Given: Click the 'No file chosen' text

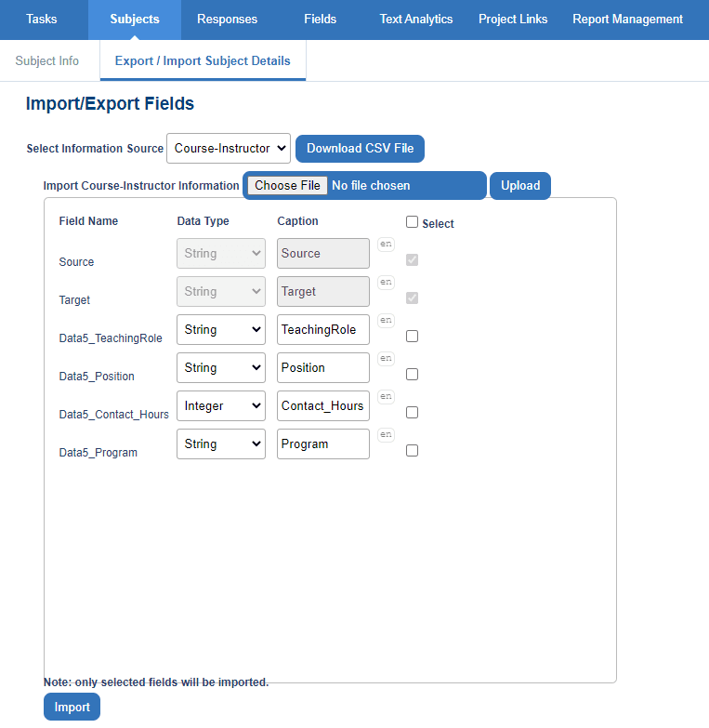Looking at the screenshot, I should [x=371, y=186].
